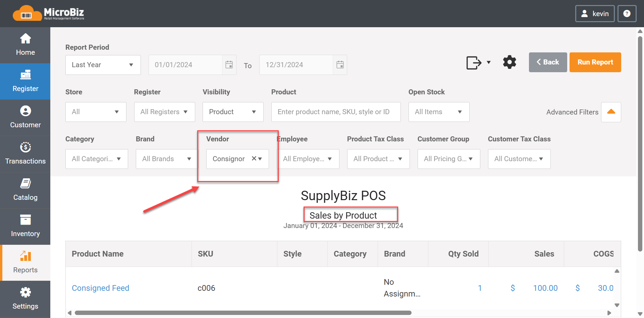This screenshot has width=644, height=318.
Task: Open the Store dropdown
Action: tap(96, 112)
